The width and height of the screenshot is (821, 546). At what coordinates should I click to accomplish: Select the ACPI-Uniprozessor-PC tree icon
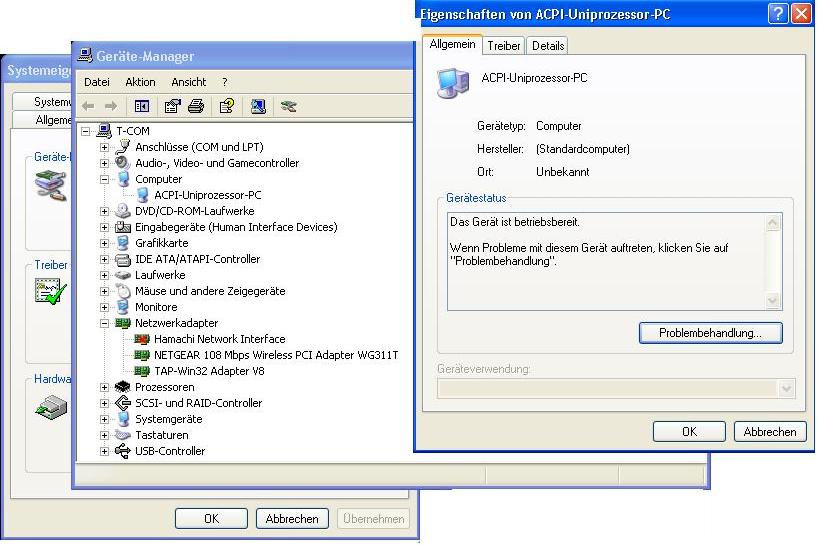(142, 195)
